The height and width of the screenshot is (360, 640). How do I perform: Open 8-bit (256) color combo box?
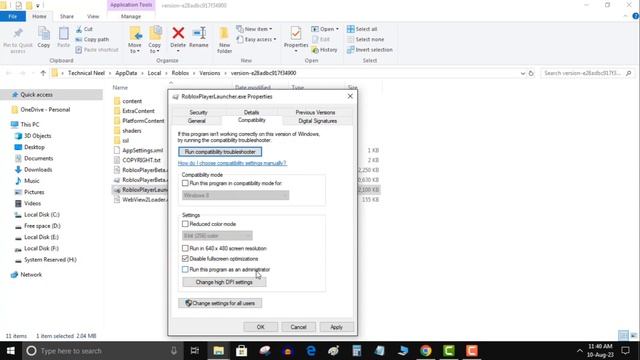coord(217,236)
